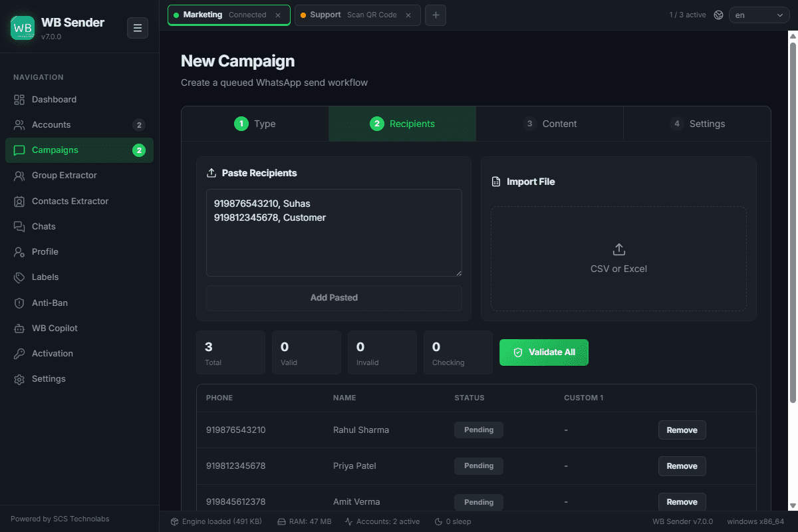Image resolution: width=798 pixels, height=532 pixels.
Task: Close the Marketing account tab
Action: pyautogui.click(x=278, y=15)
